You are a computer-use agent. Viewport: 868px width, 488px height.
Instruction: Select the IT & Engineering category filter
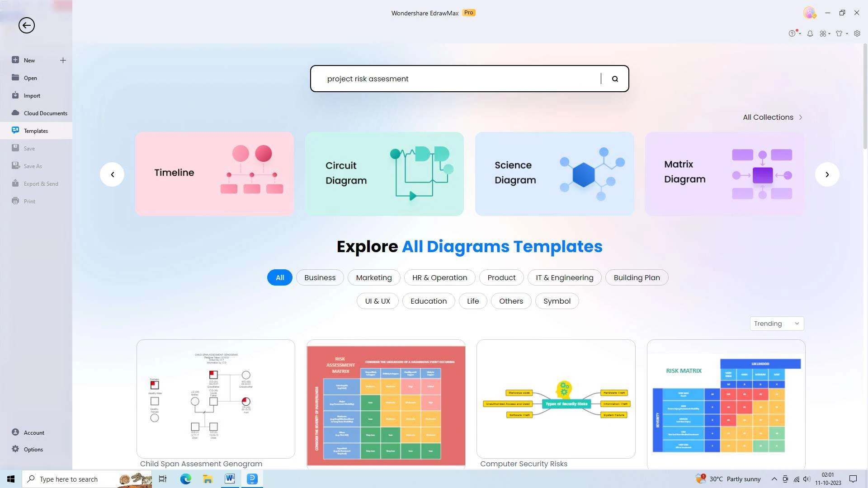pyautogui.click(x=565, y=277)
